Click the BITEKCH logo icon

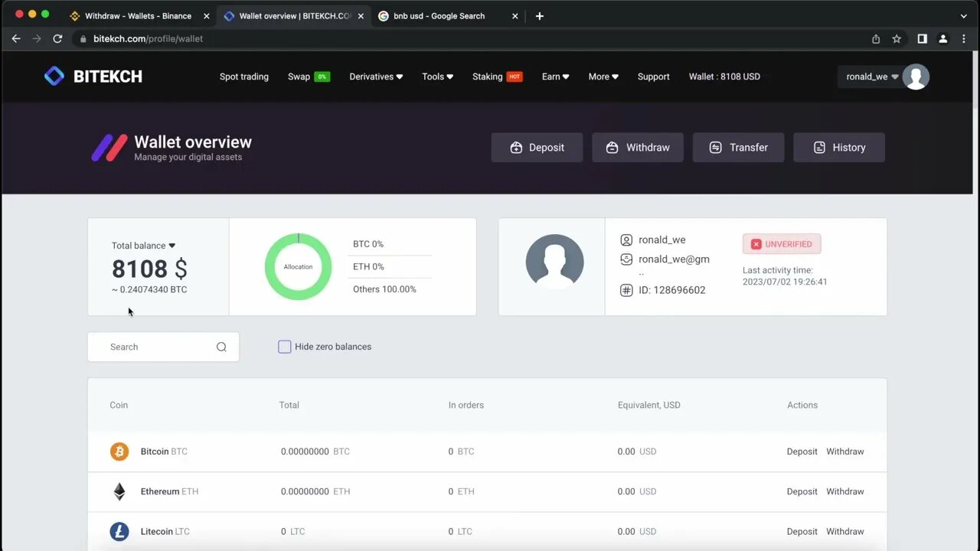coord(54,76)
